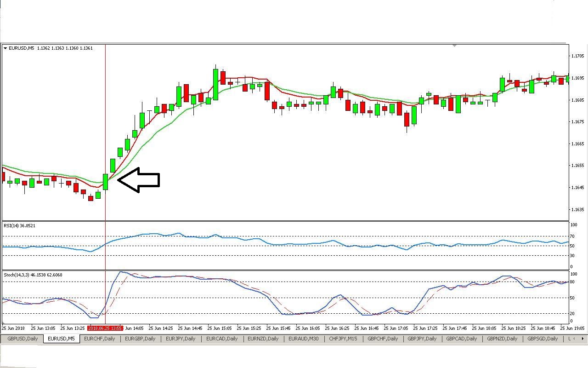This screenshot has width=588, height=368.
Task: Switch to the EURNZD,Daily chart tab
Action: point(263,339)
